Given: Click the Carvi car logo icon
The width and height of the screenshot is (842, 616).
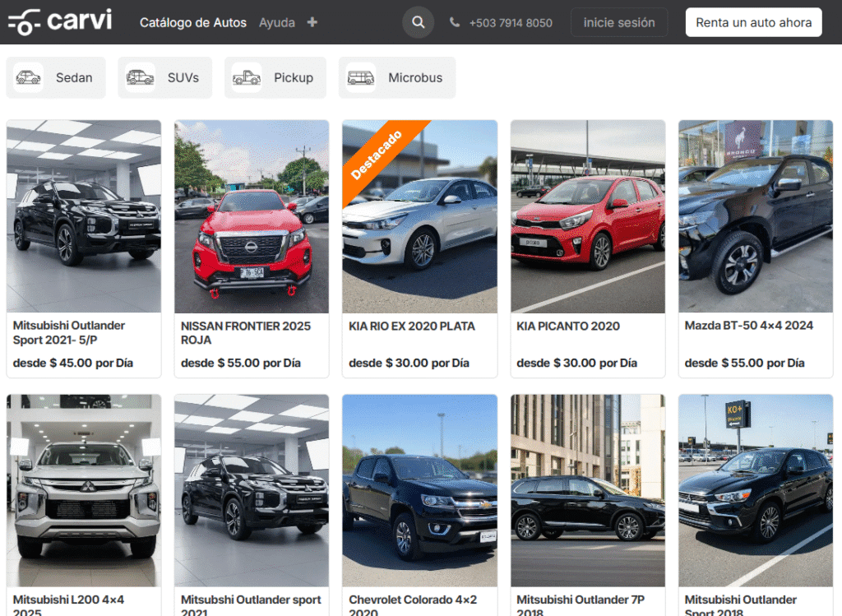Looking at the screenshot, I should coord(23,21).
